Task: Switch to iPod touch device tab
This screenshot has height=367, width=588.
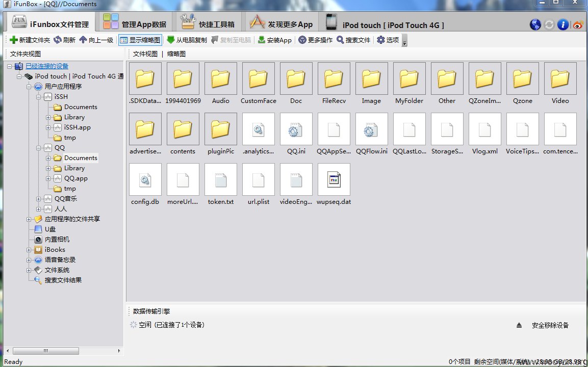Action: 385,23
